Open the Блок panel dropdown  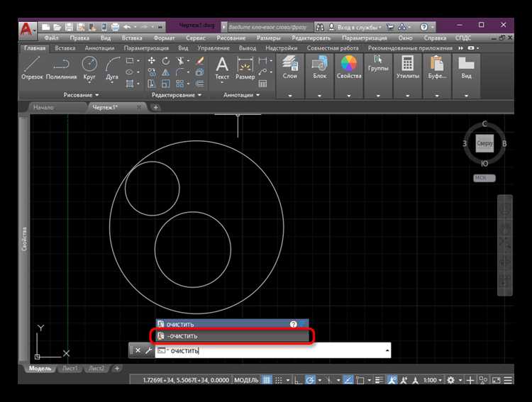pos(319,96)
